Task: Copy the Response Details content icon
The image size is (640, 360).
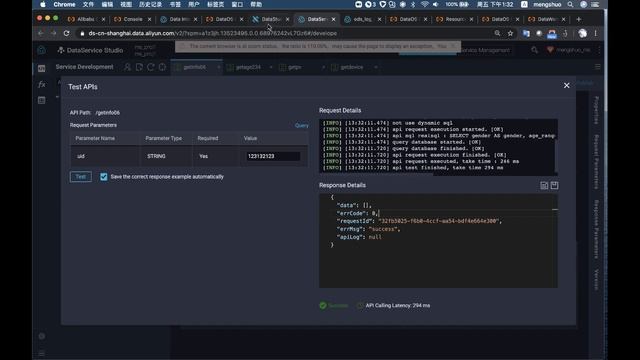Action: coord(544,185)
